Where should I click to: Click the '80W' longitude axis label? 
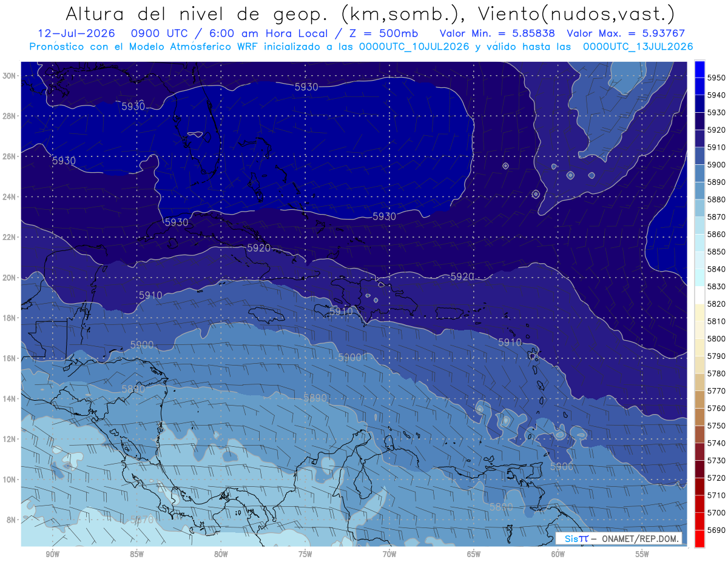pos(221,555)
